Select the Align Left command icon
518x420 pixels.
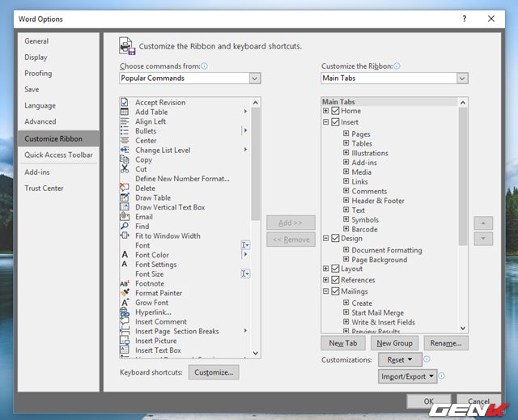tap(125, 121)
